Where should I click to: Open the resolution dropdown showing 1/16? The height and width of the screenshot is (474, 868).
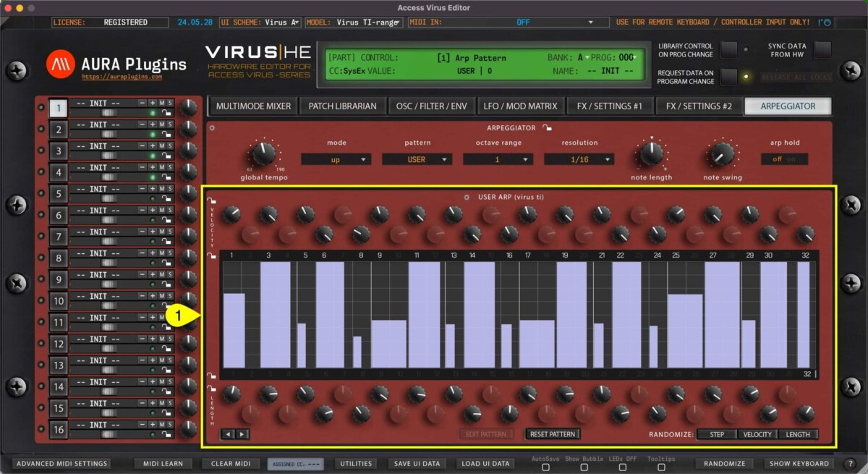(579, 159)
